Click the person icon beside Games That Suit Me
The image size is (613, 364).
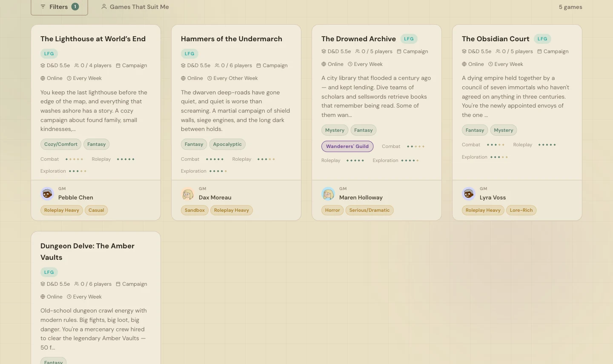(x=104, y=7)
